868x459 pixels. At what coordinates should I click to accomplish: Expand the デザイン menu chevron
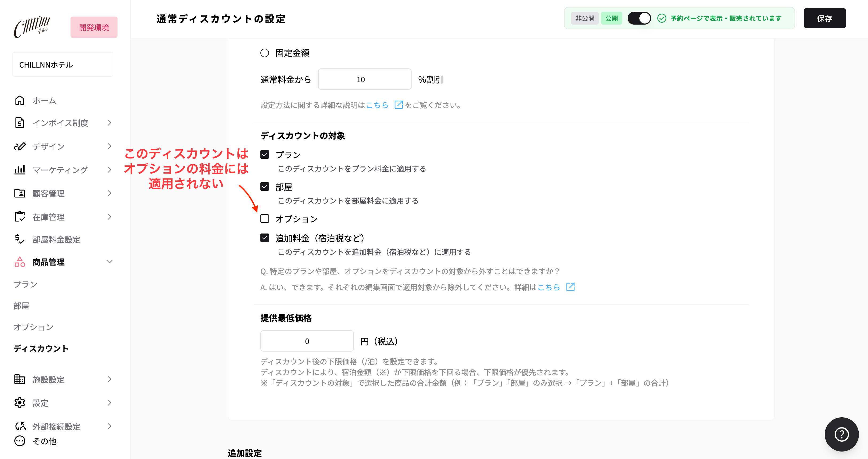[x=109, y=146]
